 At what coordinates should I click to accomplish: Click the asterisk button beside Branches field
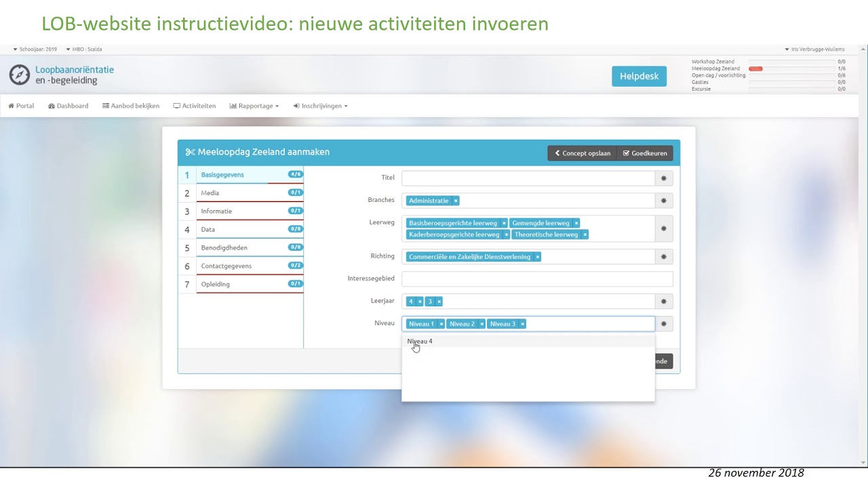(664, 201)
